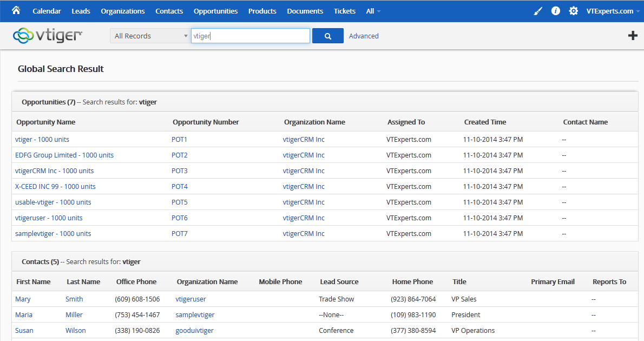The height and width of the screenshot is (341, 644).
Task: Open contact last name Miller
Action: pos(74,314)
